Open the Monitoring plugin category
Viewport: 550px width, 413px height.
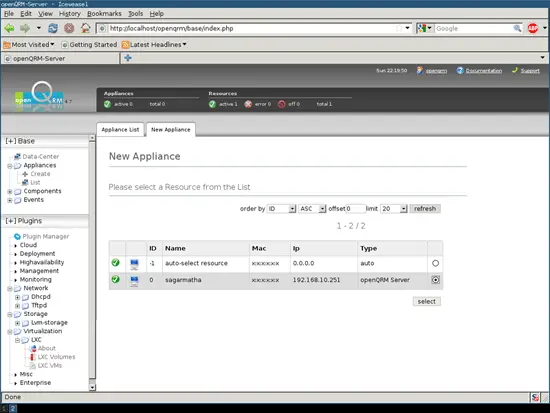coord(35,280)
